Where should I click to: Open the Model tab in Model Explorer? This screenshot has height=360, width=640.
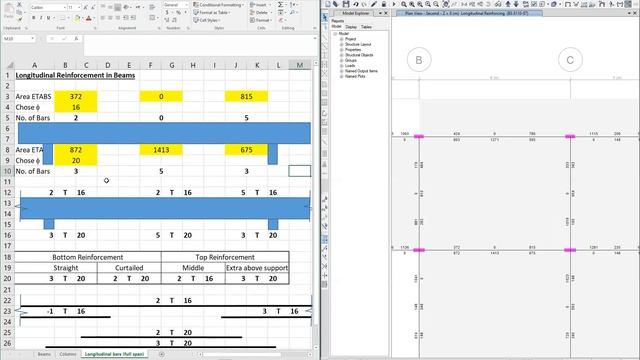tap(336, 27)
